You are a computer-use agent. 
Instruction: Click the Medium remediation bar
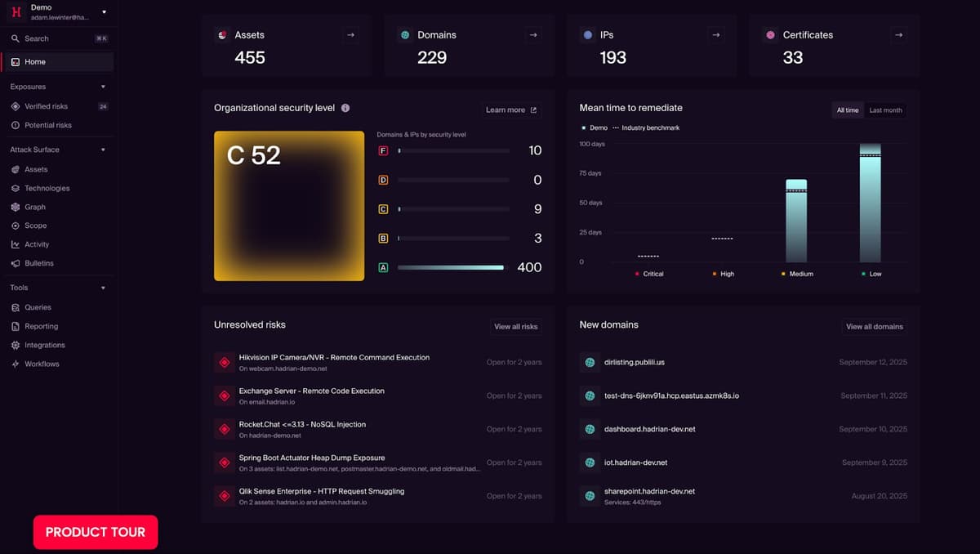tap(796, 221)
